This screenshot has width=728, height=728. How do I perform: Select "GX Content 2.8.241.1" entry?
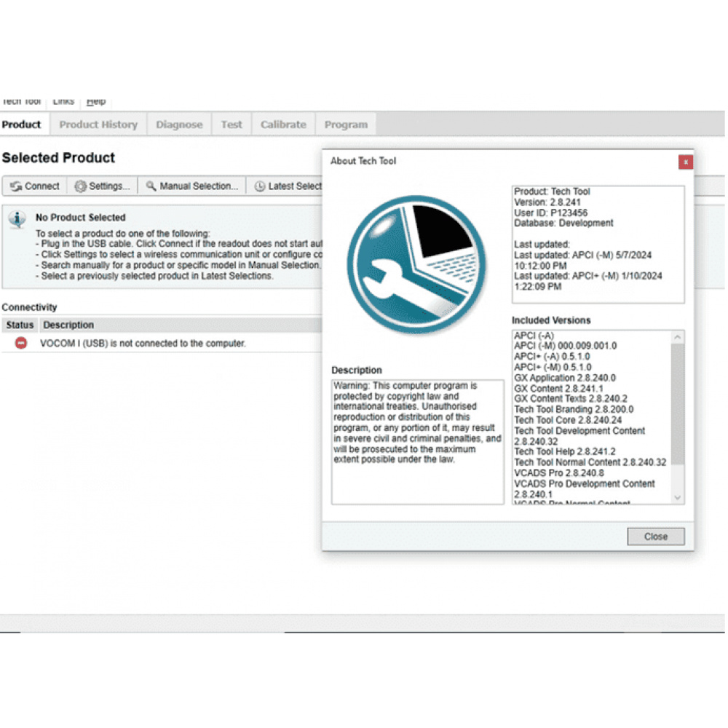tap(558, 389)
